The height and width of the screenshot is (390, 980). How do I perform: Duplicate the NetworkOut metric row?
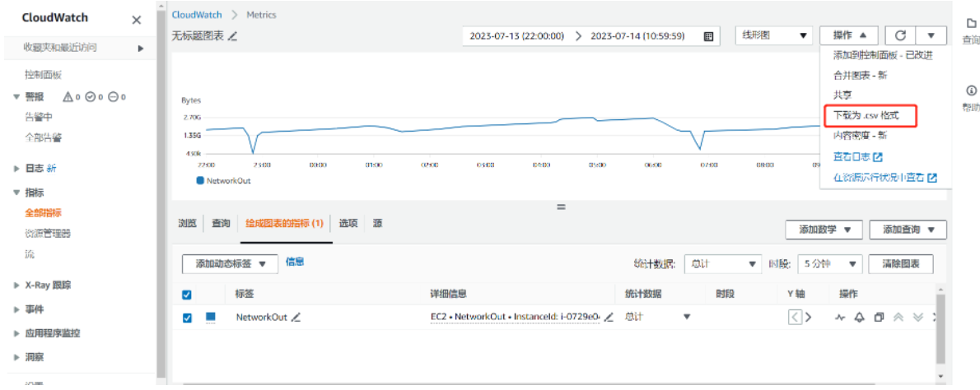879,317
